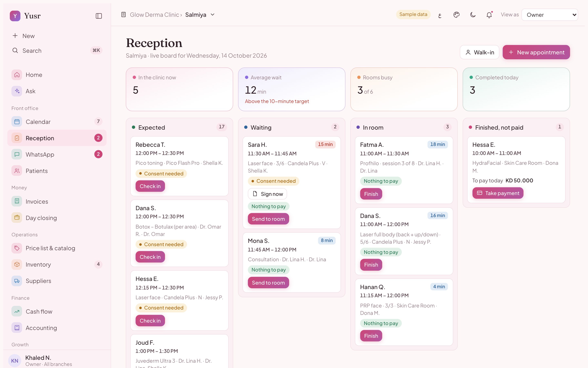The height and width of the screenshot is (368, 588).
Task: Open Suppliers page
Action: [57, 281]
